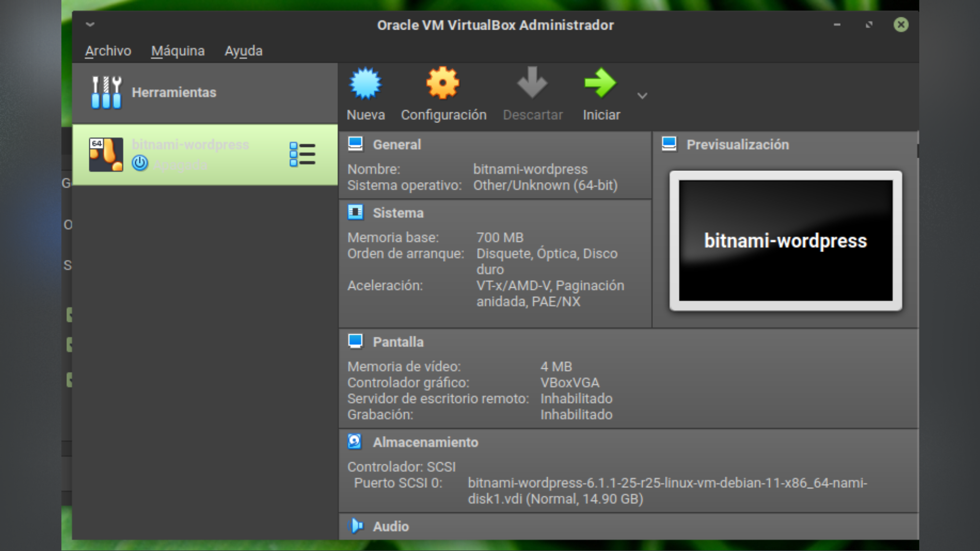Image resolution: width=980 pixels, height=551 pixels.
Task: Open the bitnami-wordpress machine details list icon
Action: pos(302,154)
